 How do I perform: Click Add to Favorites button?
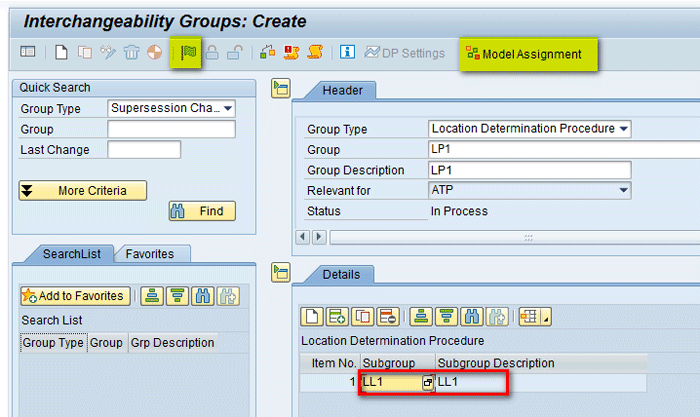tap(75, 295)
